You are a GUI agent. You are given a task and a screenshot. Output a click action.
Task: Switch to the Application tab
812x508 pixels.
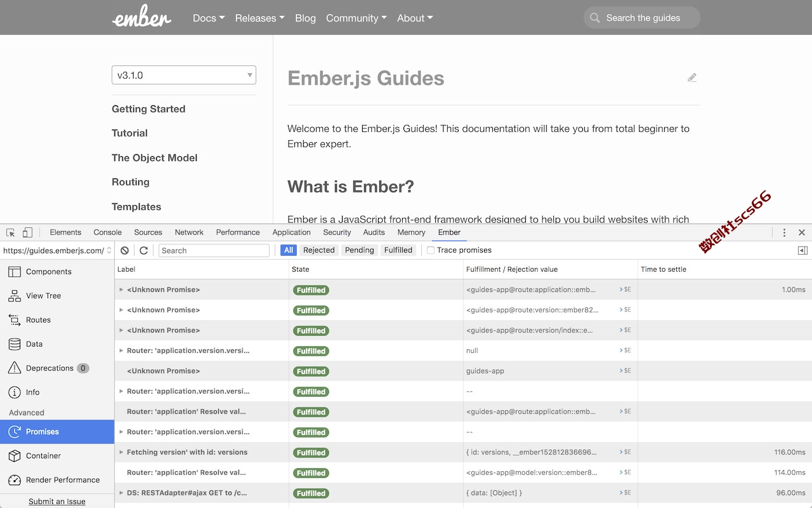291,232
